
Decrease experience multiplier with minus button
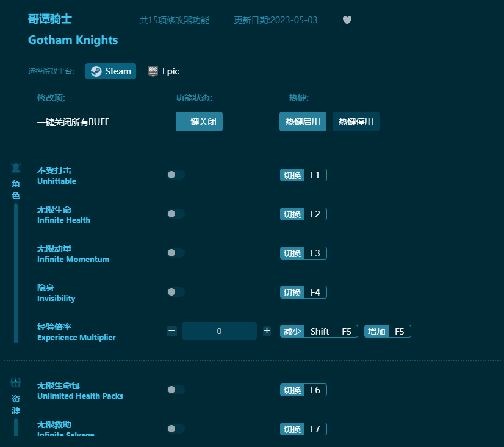pyautogui.click(x=171, y=330)
